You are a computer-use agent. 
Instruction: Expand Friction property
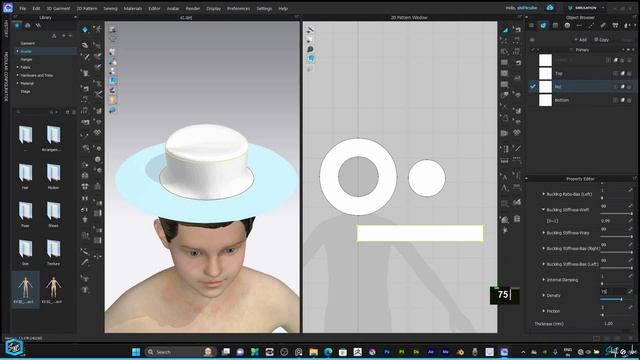(543, 311)
